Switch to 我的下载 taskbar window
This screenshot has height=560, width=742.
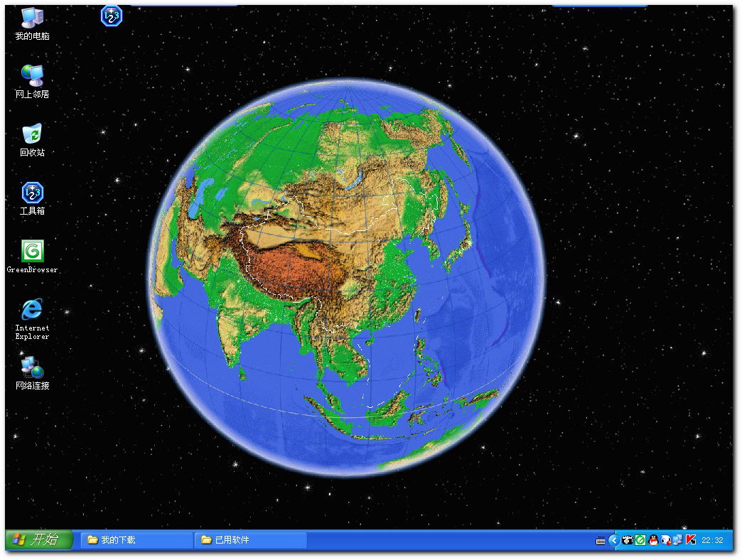click(x=136, y=540)
